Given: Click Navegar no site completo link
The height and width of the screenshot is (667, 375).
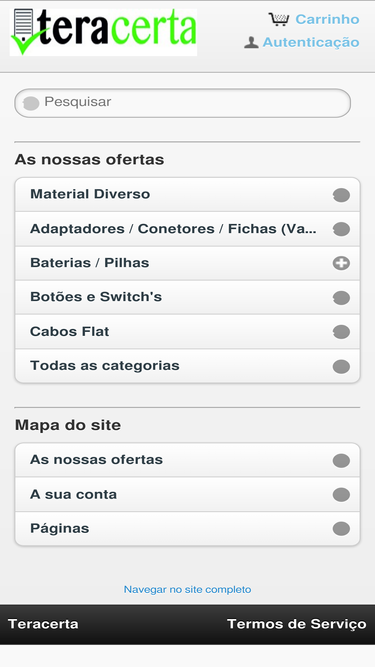Looking at the screenshot, I should (x=188, y=590).
